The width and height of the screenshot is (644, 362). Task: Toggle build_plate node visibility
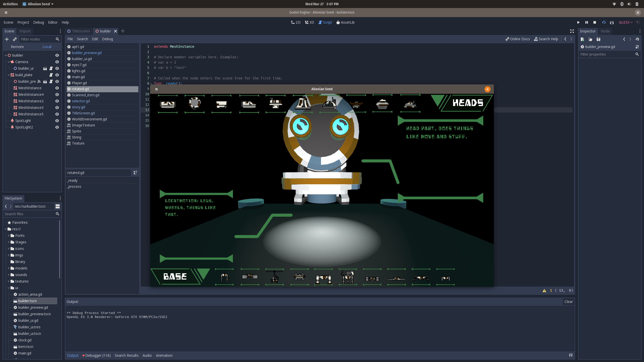coord(57,75)
